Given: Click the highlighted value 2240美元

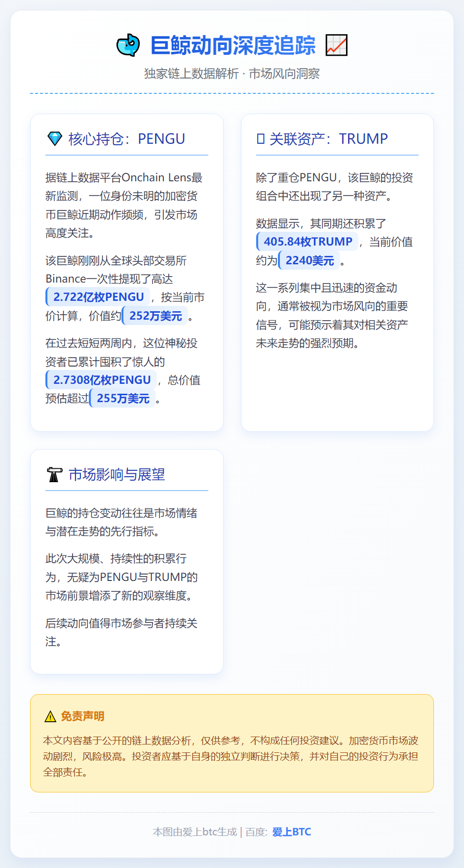Looking at the screenshot, I should tap(309, 260).
